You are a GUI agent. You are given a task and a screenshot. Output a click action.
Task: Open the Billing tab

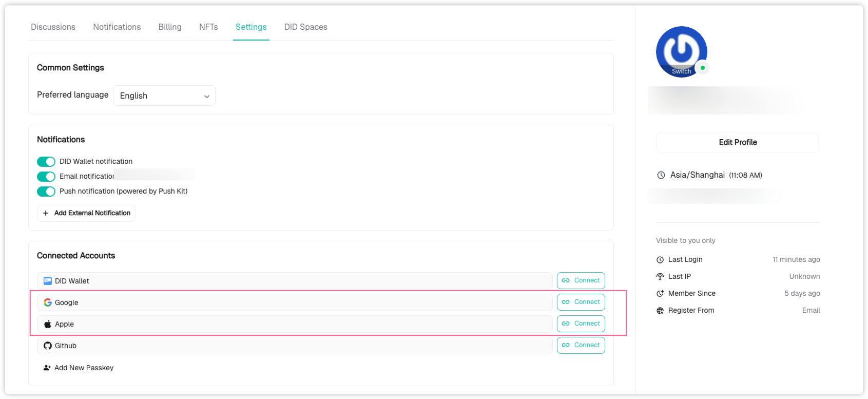[170, 27]
